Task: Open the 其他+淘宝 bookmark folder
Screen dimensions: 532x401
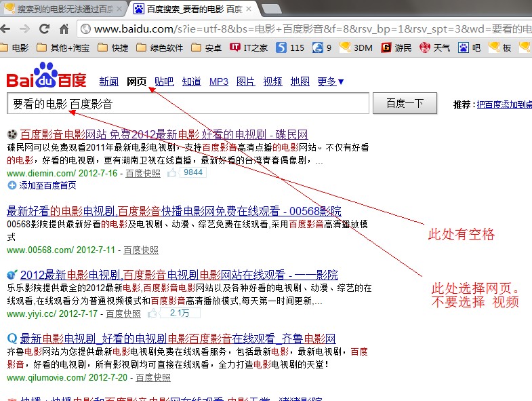Action: click(63, 47)
